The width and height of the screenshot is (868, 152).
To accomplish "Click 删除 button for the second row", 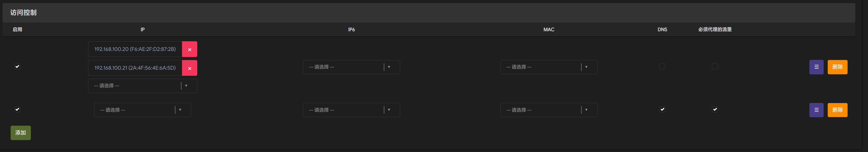I will [x=837, y=110].
